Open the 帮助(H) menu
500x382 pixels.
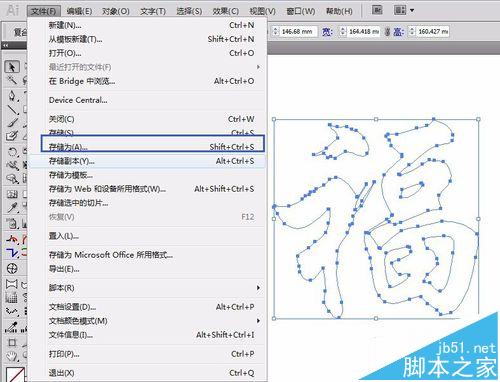(x=339, y=11)
